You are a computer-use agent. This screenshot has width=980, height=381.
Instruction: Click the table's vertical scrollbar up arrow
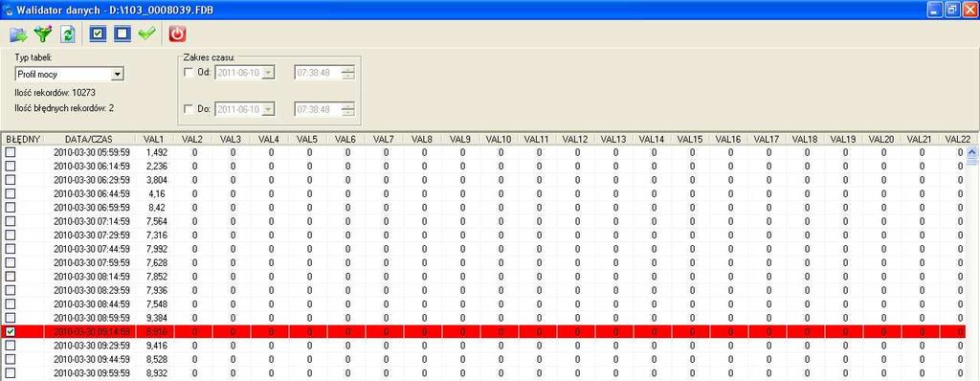(972, 152)
